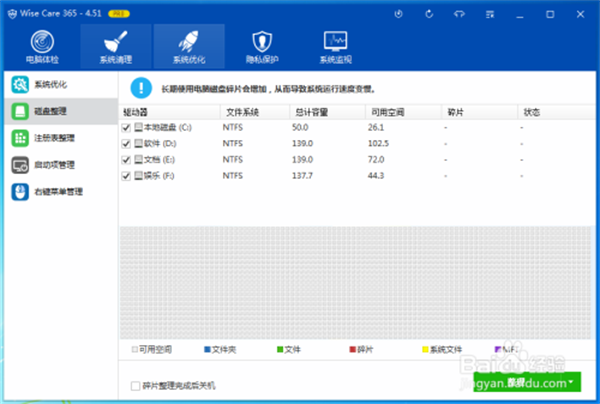Click the white 可用空间 legend swatch
The width and height of the screenshot is (600, 404).
click(135, 349)
